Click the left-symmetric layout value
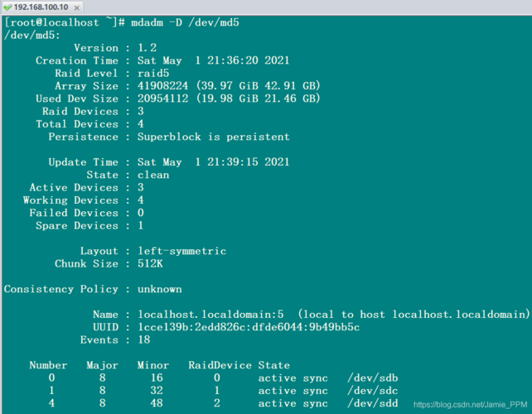Screen dimensions: 532x414 point(181,251)
